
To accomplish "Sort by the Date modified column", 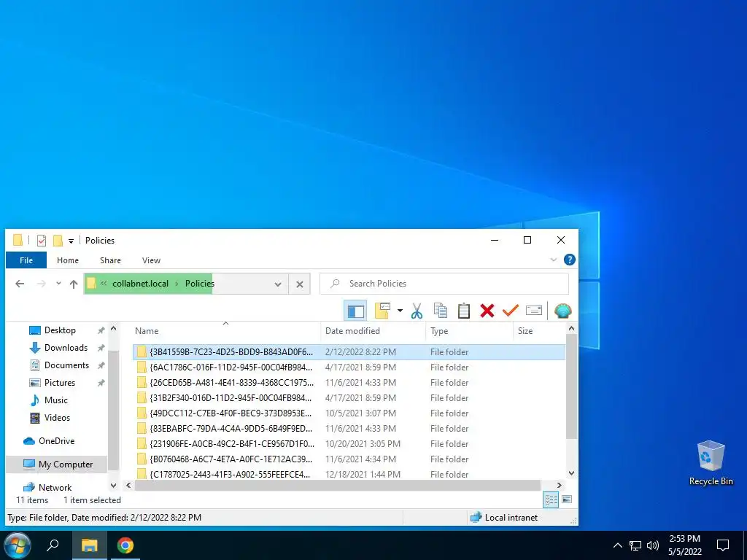I will pos(373,331).
